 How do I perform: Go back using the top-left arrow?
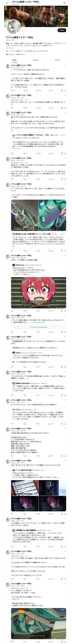7,3
